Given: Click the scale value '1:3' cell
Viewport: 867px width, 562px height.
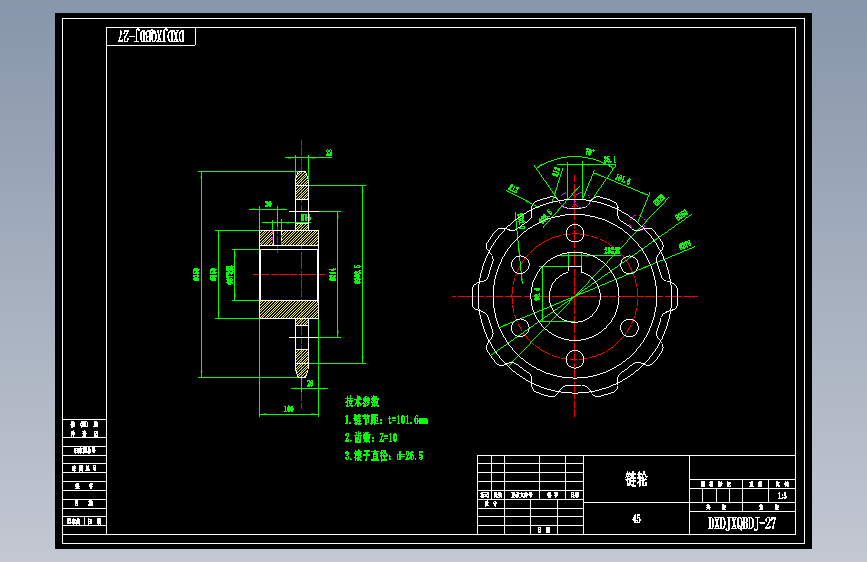Looking at the screenshot, I should (782, 495).
